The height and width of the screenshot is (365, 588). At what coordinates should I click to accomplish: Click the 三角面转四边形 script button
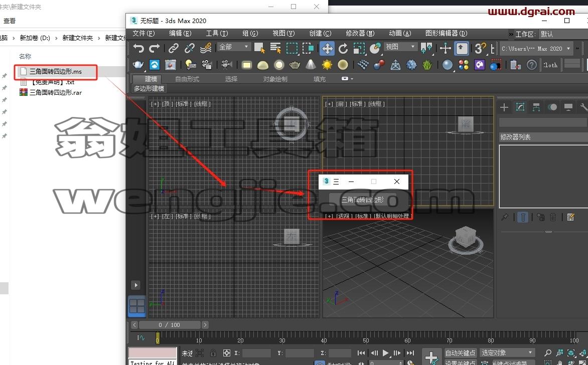(x=363, y=200)
